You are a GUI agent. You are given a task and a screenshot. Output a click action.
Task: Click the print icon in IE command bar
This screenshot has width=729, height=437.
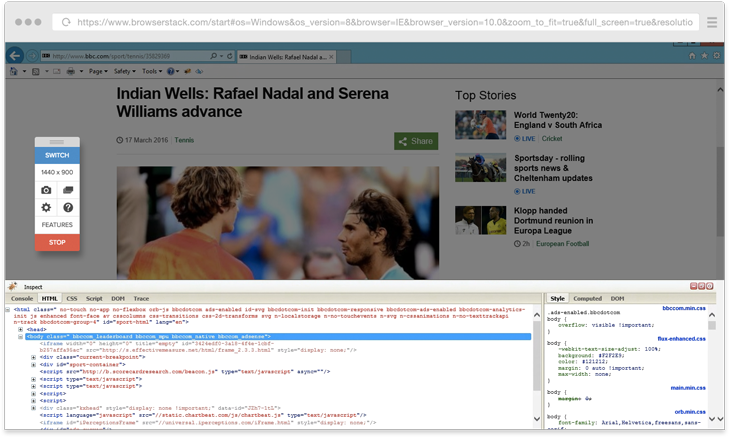(71, 71)
